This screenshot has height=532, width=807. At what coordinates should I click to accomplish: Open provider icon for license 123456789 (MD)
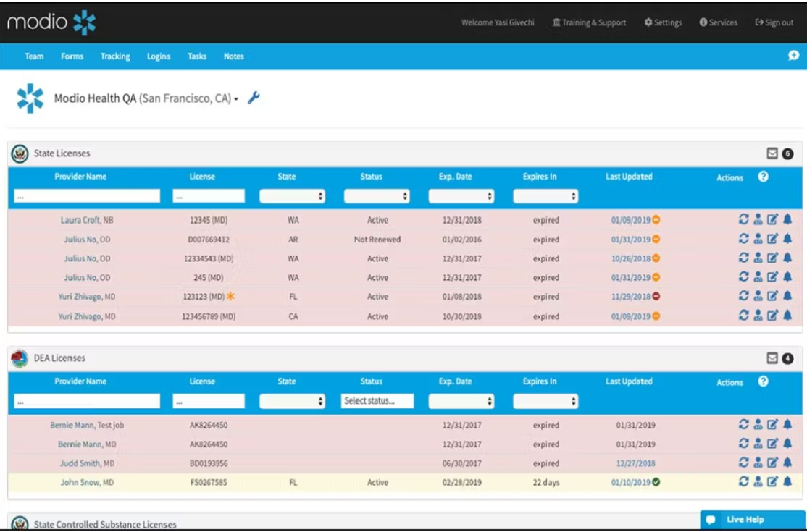pyautogui.click(x=758, y=316)
